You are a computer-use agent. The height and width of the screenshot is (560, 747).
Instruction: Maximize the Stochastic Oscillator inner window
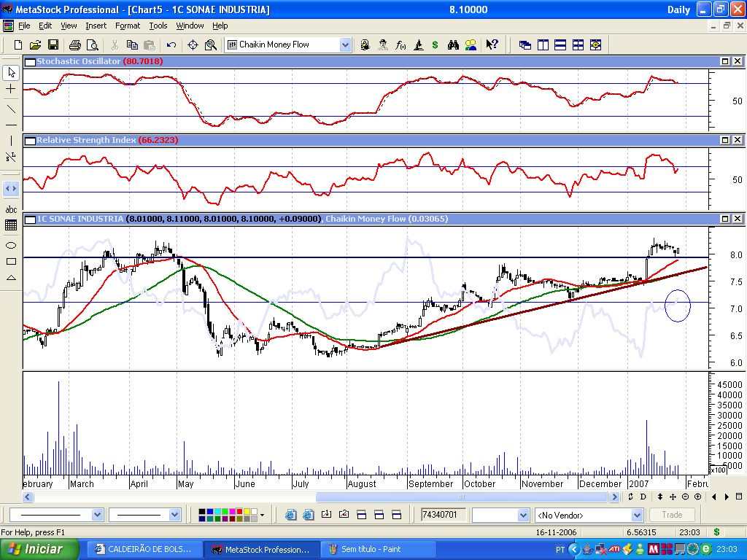pyautogui.click(x=726, y=62)
